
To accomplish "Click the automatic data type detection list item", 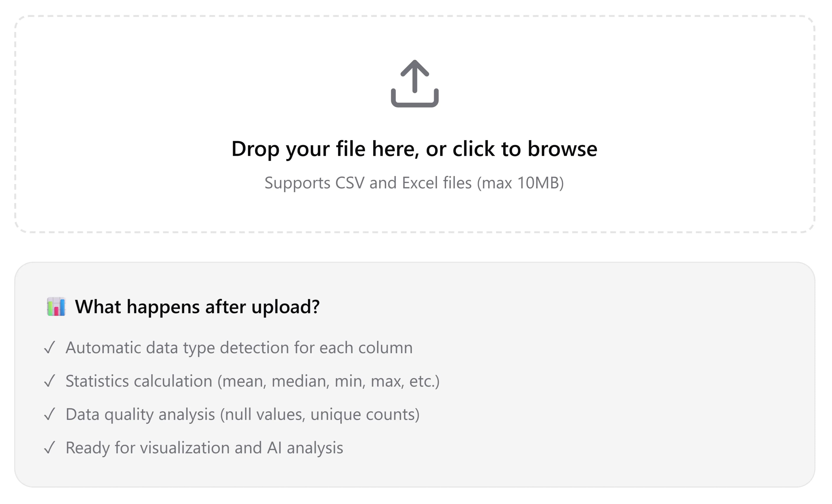I will [239, 348].
